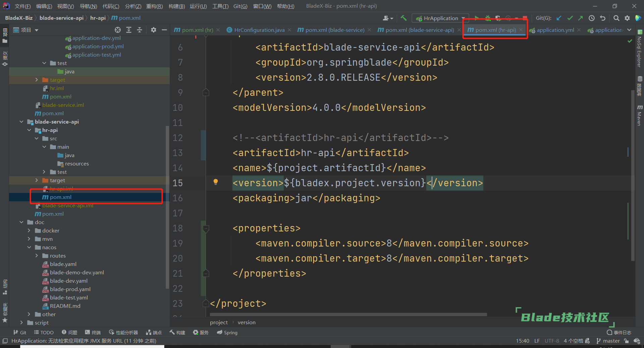Click the colorful plugin icon at top right
The width and height of the screenshot is (644, 348).
(x=638, y=18)
